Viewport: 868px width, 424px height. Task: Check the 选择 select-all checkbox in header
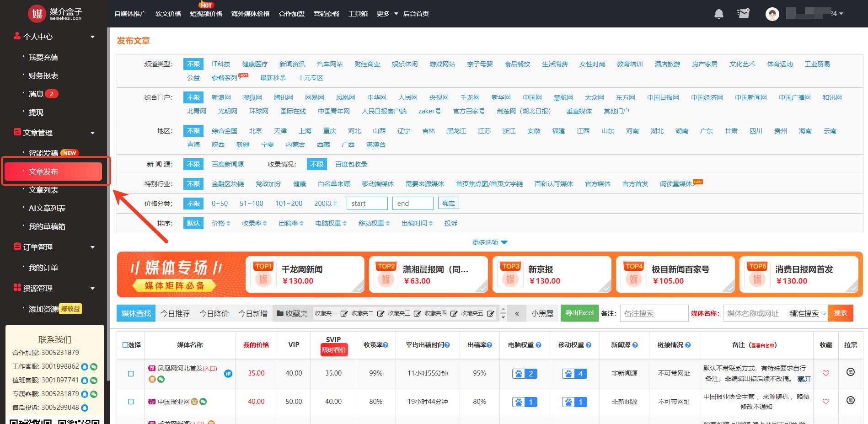coord(125,345)
